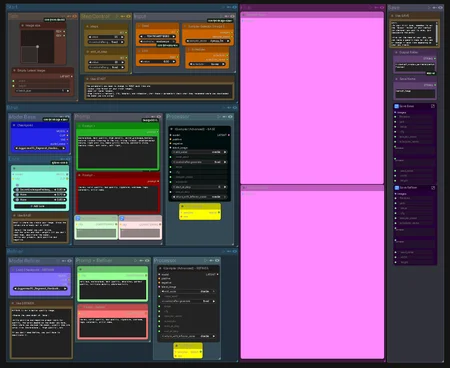Click the positive prompt text area in green node
Viewport: 450px width, 368px height.
pyautogui.click(x=117, y=152)
